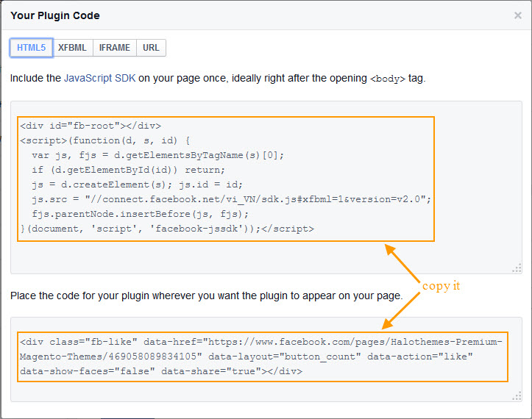Click inside the JavaScript SDK code textarea

click(266, 187)
